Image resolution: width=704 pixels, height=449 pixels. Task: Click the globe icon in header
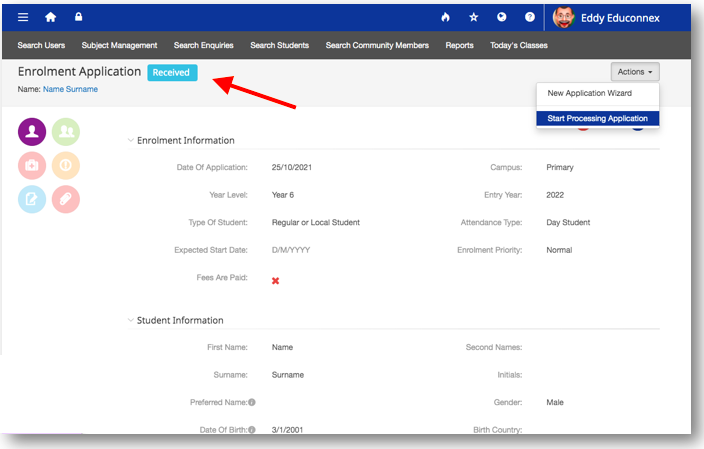(502, 17)
